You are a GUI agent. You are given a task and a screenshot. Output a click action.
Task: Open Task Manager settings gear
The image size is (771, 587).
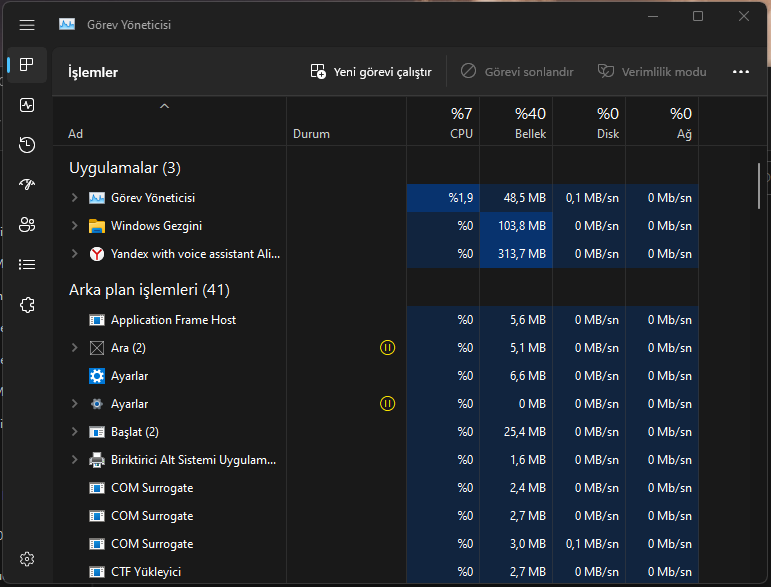(x=27, y=559)
